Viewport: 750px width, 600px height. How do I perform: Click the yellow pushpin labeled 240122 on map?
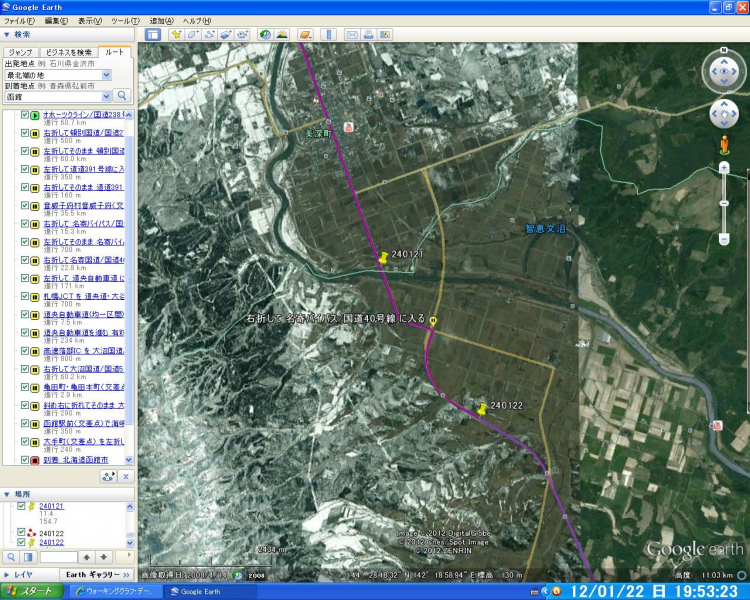482,409
